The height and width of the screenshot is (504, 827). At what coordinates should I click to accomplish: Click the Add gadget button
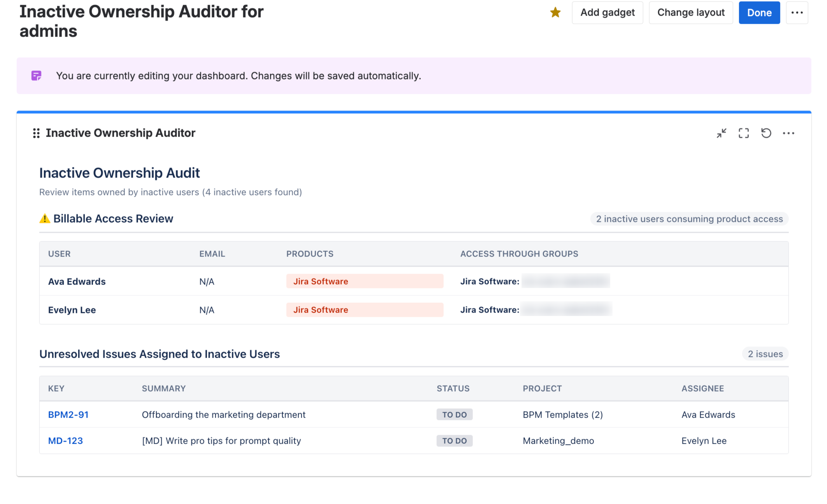click(x=607, y=12)
